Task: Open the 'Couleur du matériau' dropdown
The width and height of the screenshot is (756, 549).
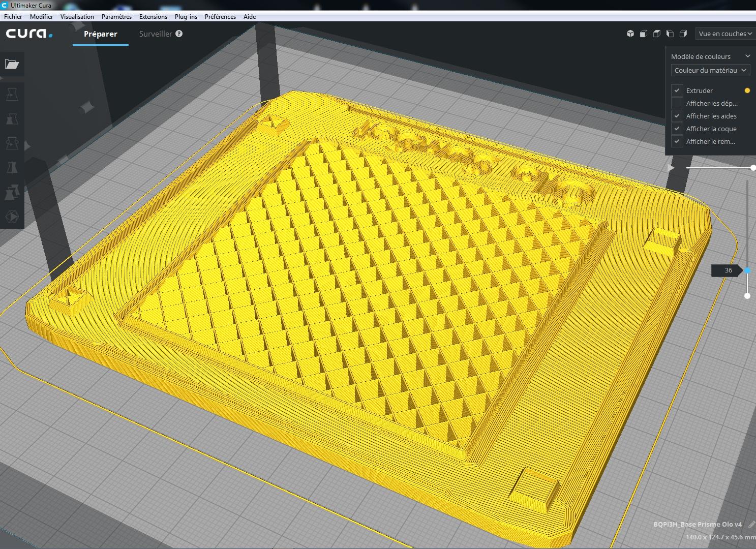Action: click(710, 70)
